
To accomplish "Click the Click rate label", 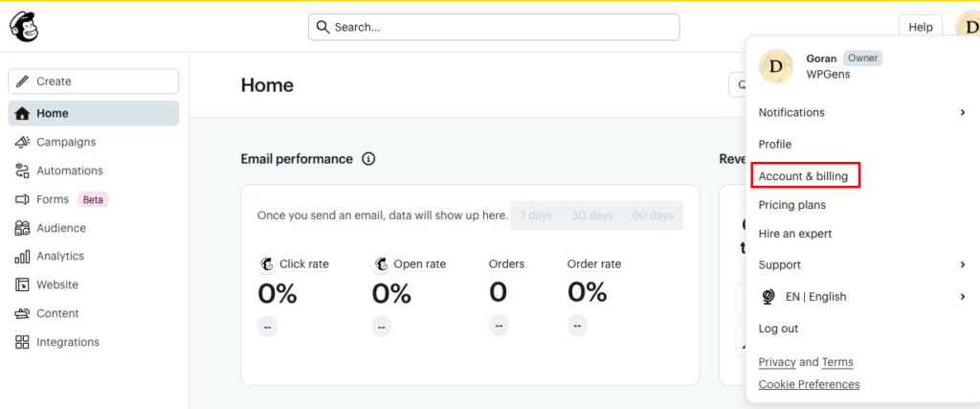I will coord(303,264).
